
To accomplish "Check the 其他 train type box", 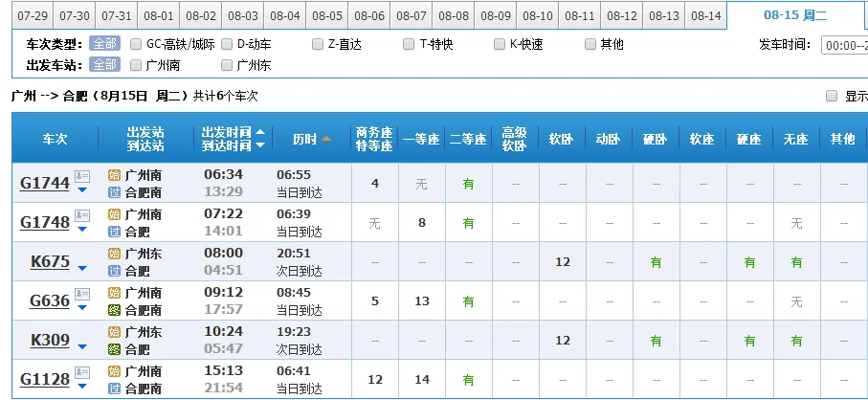I will 590,44.
